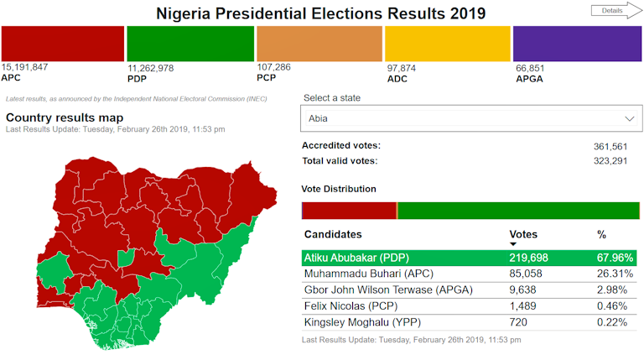The height and width of the screenshot is (360, 644).
Task: Select the Kingsley Moghalu (YPP) row
Action: pyautogui.click(x=470, y=323)
